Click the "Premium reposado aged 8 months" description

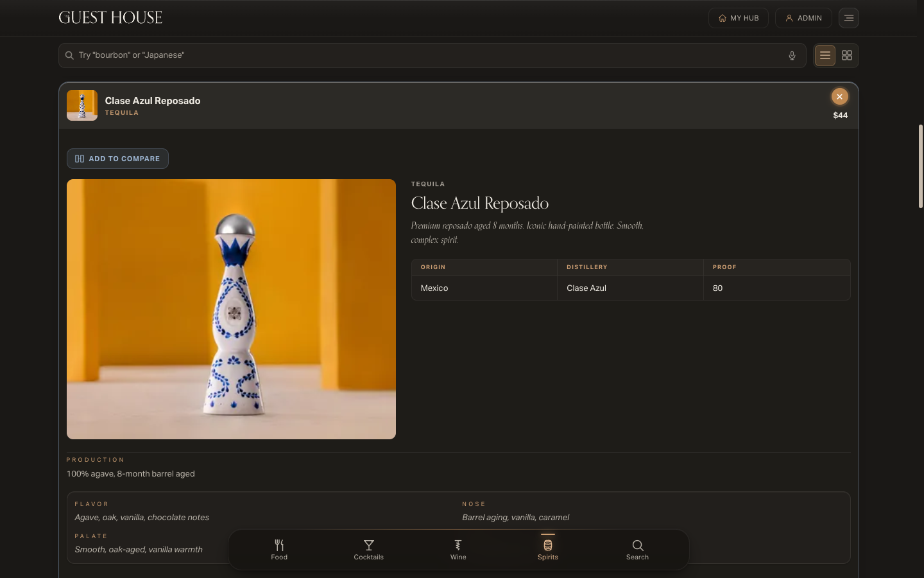click(x=527, y=232)
